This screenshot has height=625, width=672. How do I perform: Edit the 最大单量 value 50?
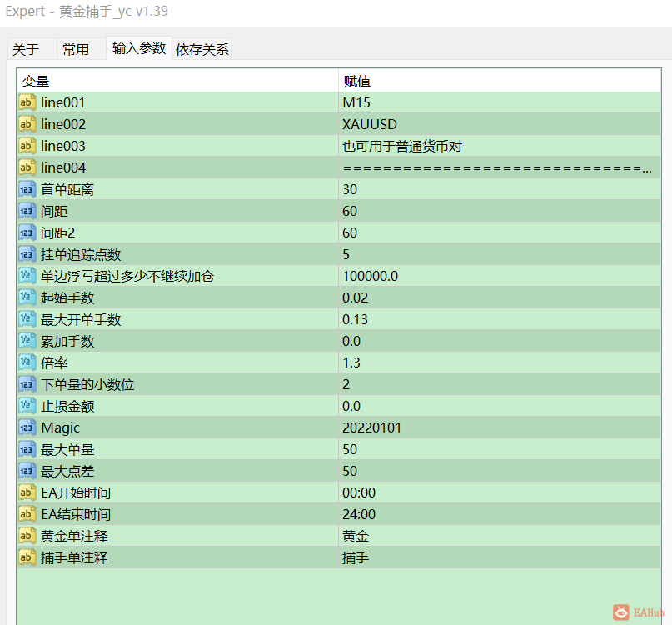[x=500, y=449]
